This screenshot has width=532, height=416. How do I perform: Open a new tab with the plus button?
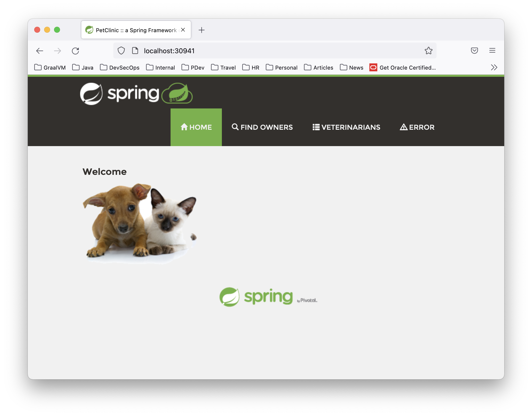[x=202, y=30]
